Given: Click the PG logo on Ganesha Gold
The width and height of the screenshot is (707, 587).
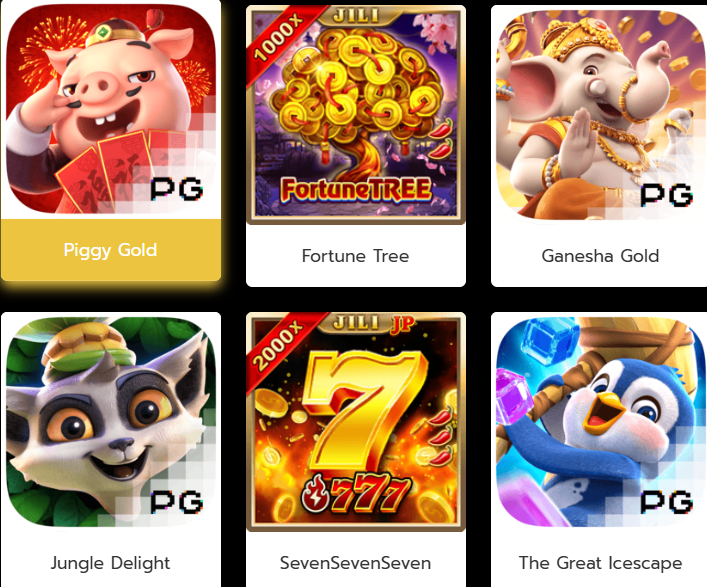Looking at the screenshot, I should pos(666,195).
